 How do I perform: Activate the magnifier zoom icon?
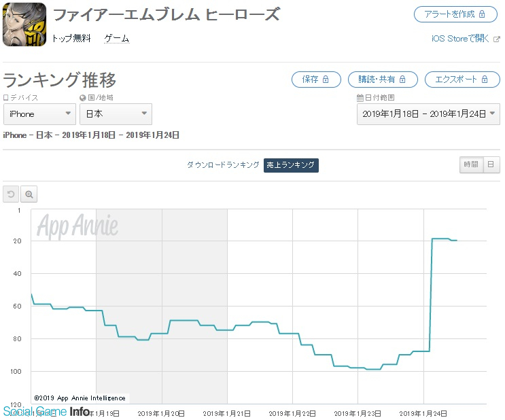(29, 194)
